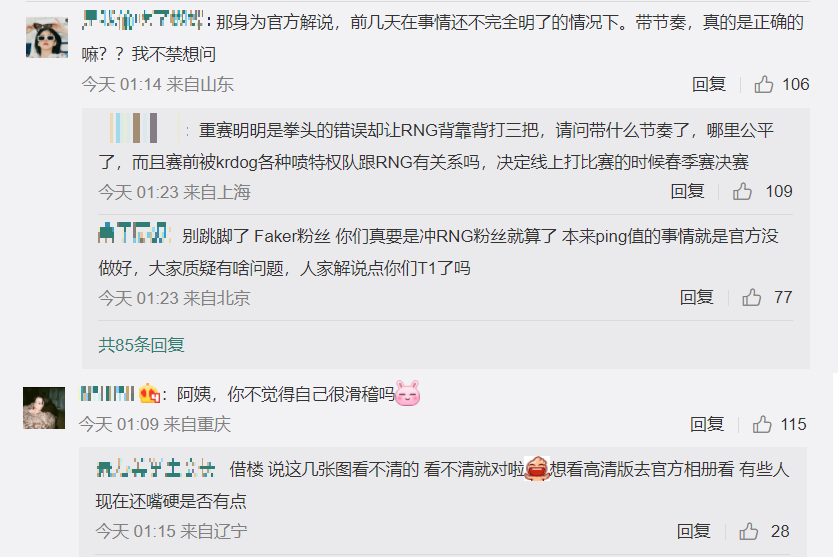Image resolution: width=839 pixels, height=557 pixels.
Task: Open username of 山东 commenter
Action: tap(143, 20)
